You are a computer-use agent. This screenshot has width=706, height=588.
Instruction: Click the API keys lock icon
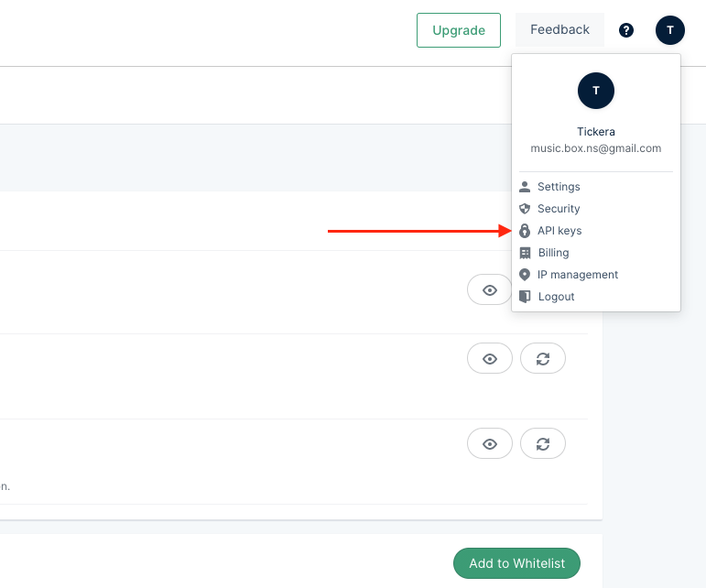(525, 231)
